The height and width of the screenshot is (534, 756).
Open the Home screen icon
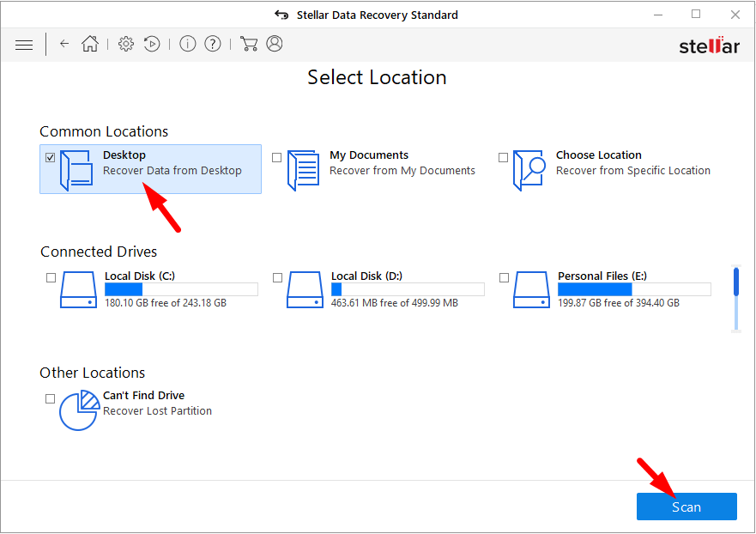point(90,44)
